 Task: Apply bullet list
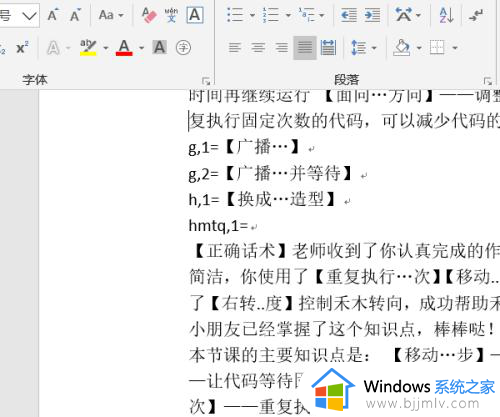(x=235, y=15)
